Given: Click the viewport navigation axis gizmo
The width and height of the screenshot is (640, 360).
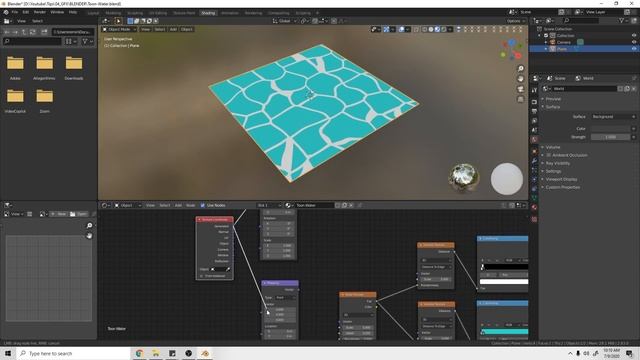Looking at the screenshot, I should (x=511, y=49).
